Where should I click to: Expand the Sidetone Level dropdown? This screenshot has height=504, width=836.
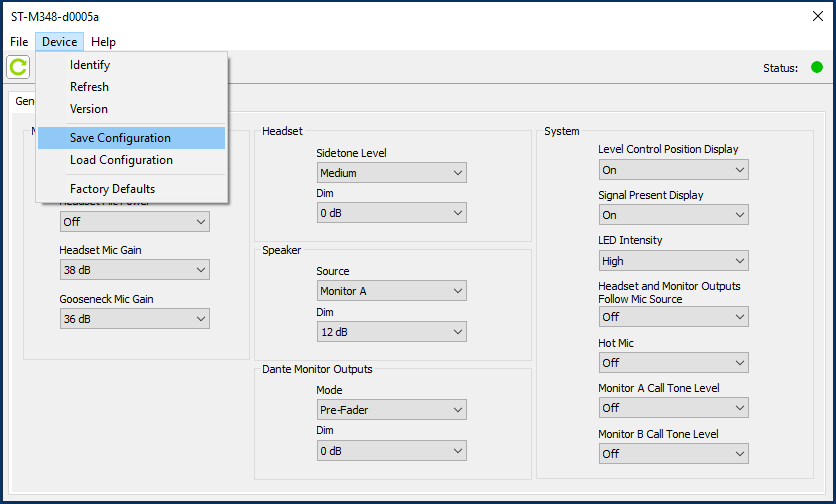click(391, 173)
